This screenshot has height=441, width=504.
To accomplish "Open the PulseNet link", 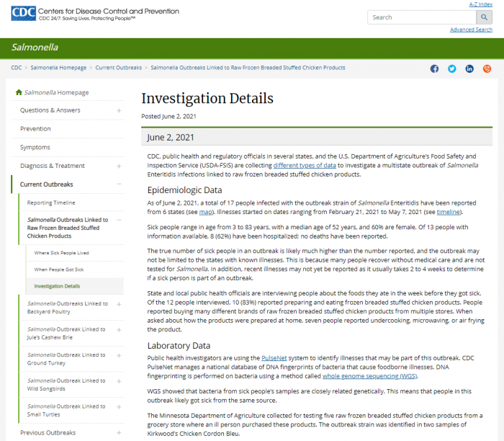I will click(274, 358).
